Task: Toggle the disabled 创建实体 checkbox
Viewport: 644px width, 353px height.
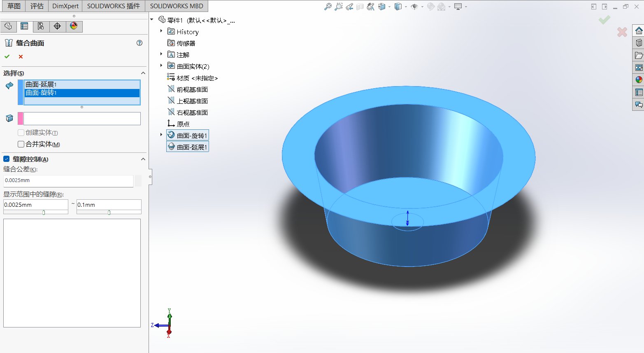Action: (x=21, y=133)
